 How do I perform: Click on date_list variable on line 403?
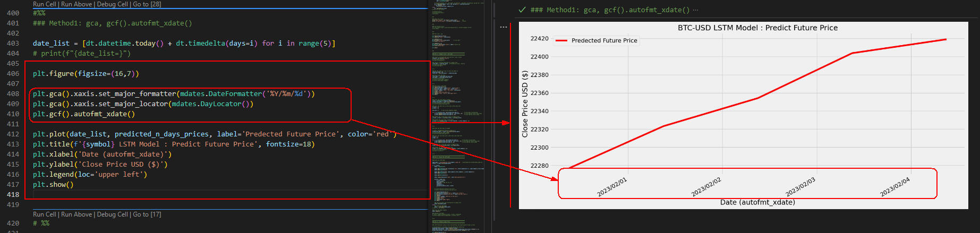click(51, 44)
